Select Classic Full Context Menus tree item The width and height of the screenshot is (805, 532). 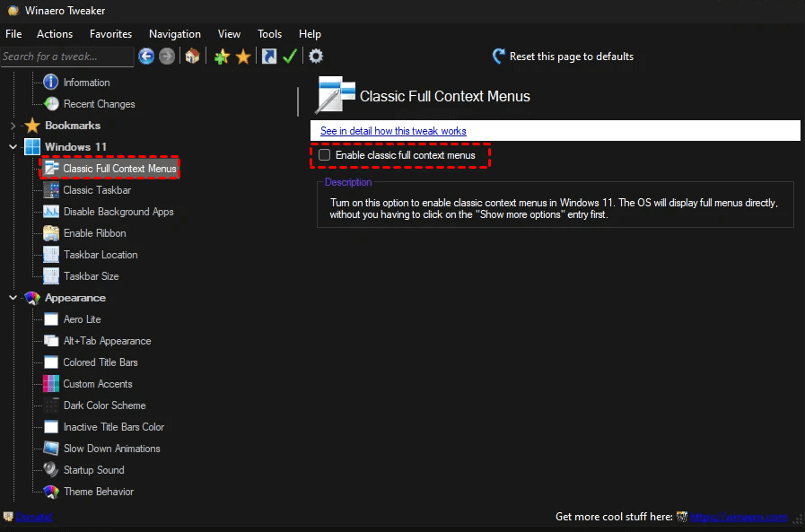[109, 169]
